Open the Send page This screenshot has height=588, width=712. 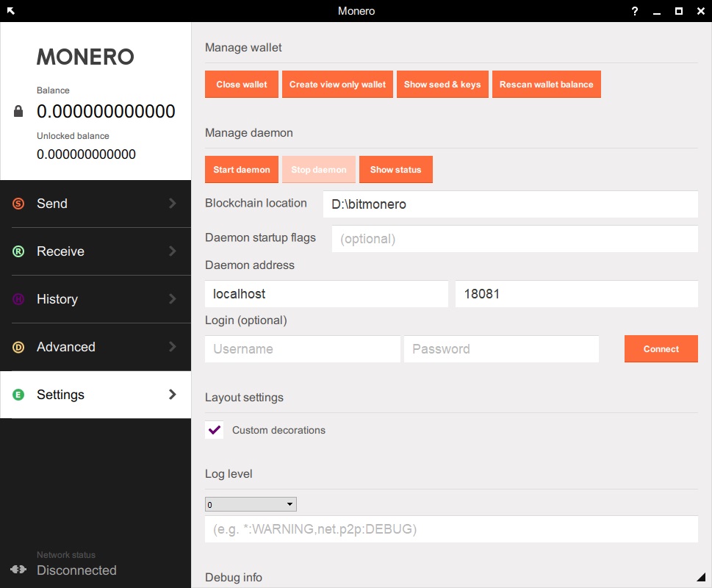(x=96, y=204)
